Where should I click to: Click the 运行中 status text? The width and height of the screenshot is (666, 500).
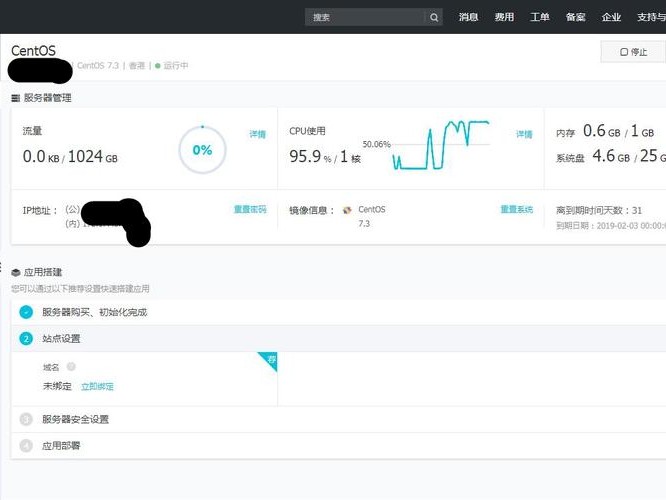click(176, 65)
